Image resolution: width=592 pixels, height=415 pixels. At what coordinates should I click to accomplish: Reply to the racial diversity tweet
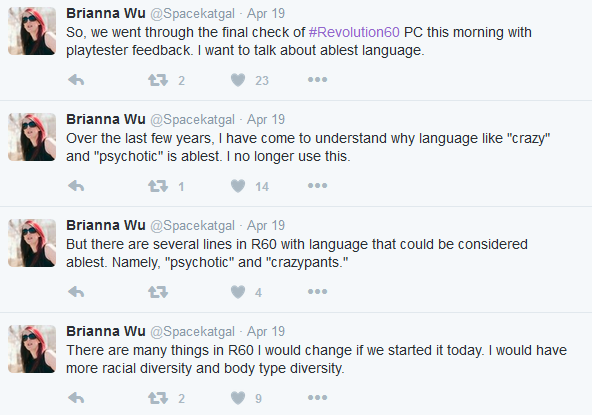[76, 398]
